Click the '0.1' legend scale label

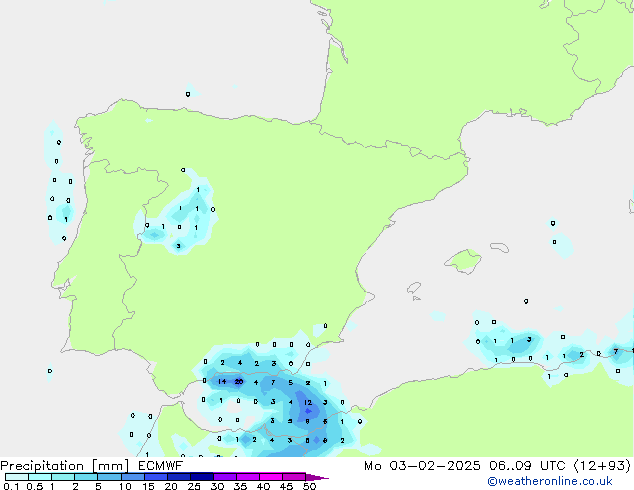click(x=11, y=486)
